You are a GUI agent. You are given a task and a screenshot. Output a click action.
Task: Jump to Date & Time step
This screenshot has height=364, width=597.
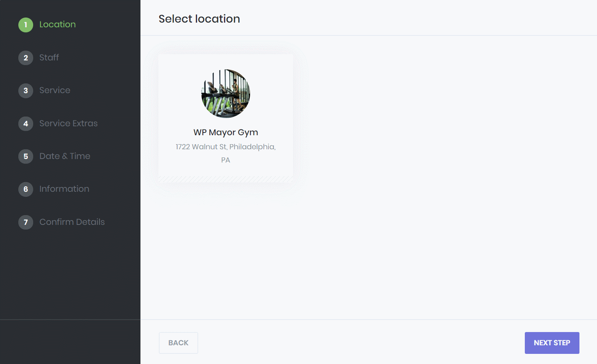click(65, 156)
